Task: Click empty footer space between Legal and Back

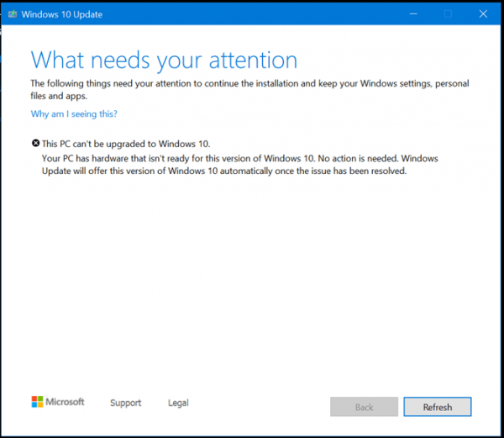Action: point(259,407)
